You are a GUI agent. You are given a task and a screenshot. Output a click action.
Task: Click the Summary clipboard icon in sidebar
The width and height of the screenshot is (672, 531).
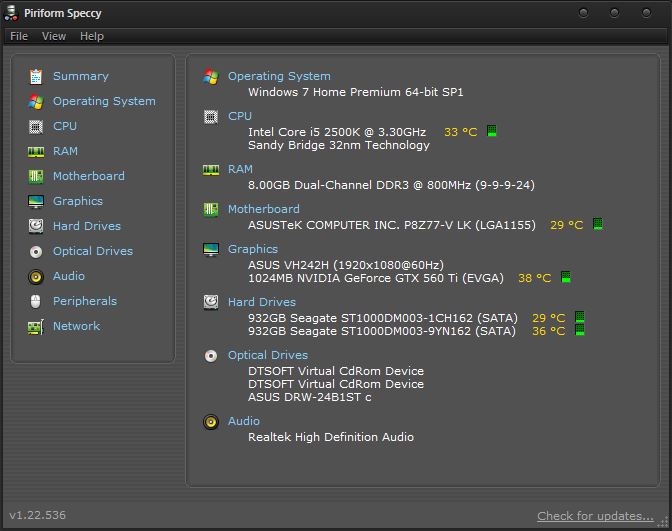pos(36,77)
